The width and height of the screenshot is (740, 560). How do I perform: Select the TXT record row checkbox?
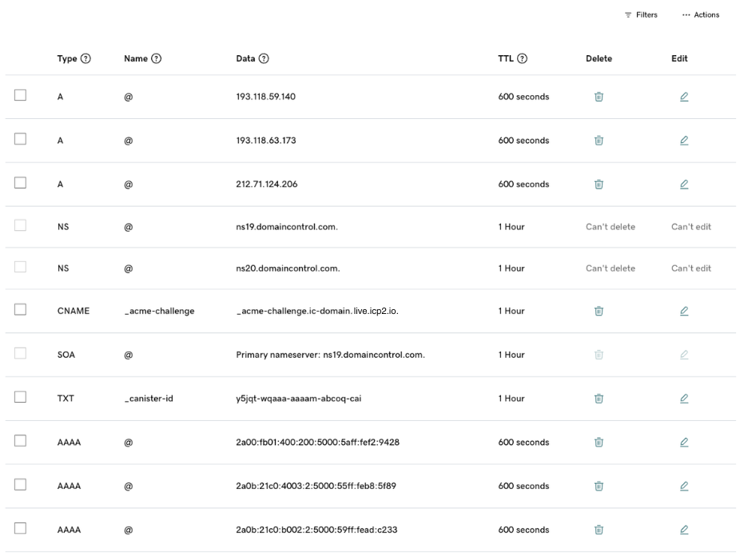[20, 398]
